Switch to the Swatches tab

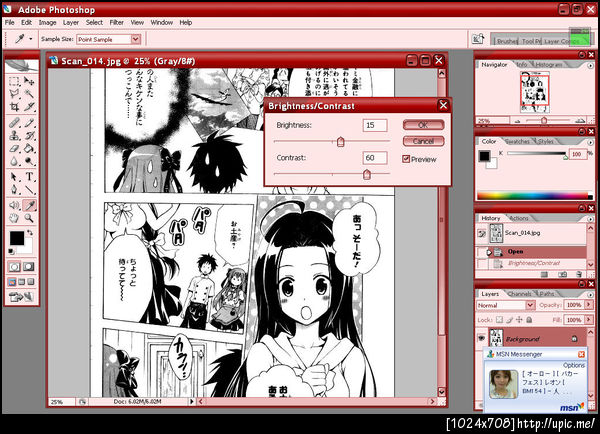(x=517, y=141)
